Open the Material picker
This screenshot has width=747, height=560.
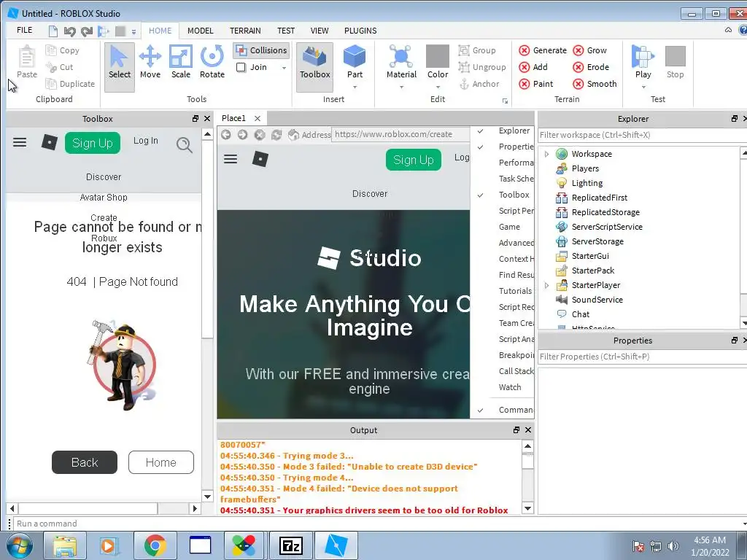pyautogui.click(x=401, y=61)
